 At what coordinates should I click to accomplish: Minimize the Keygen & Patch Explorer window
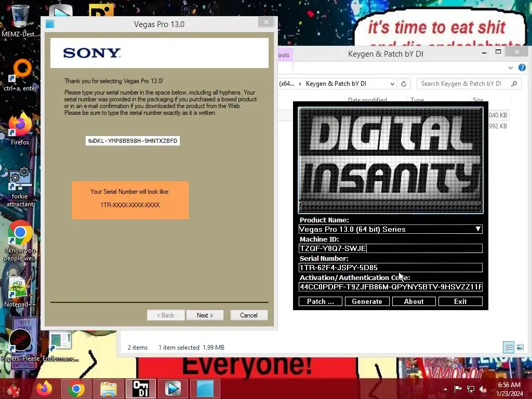(484, 52)
